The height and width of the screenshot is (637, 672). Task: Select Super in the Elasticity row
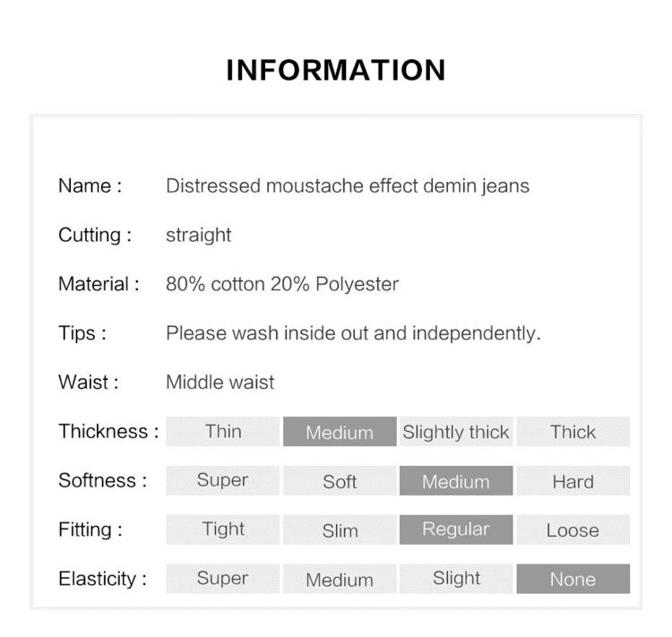(223, 579)
